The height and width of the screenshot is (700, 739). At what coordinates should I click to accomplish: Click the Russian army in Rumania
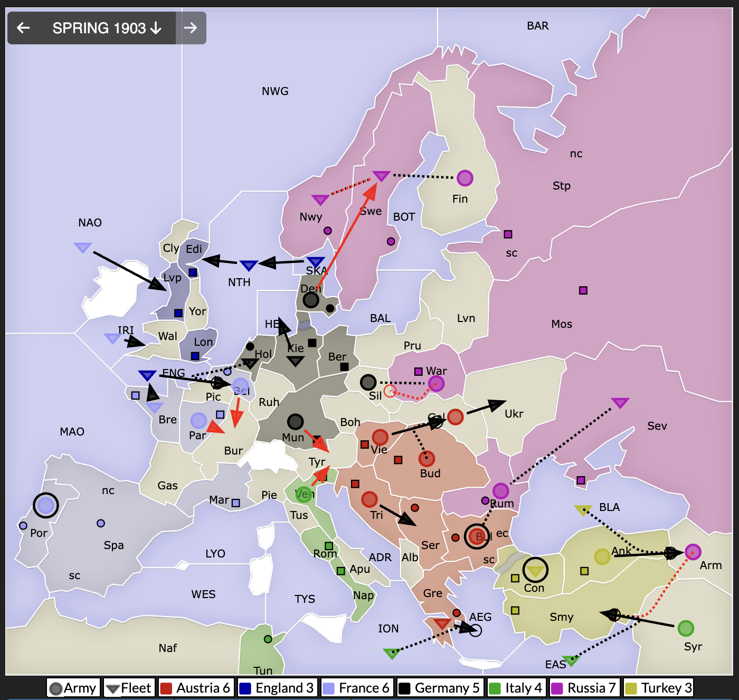500,490
